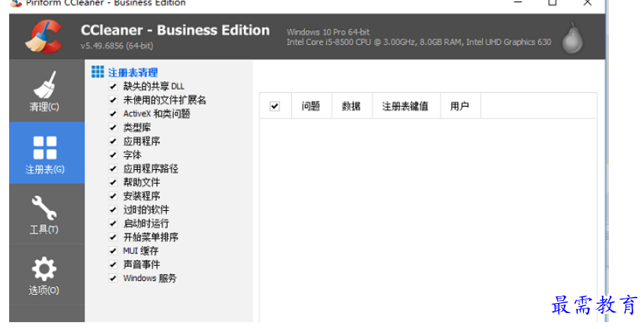This screenshot has width=644, height=329.
Task: Click the window title bar app icon
Action: tap(17, 3)
